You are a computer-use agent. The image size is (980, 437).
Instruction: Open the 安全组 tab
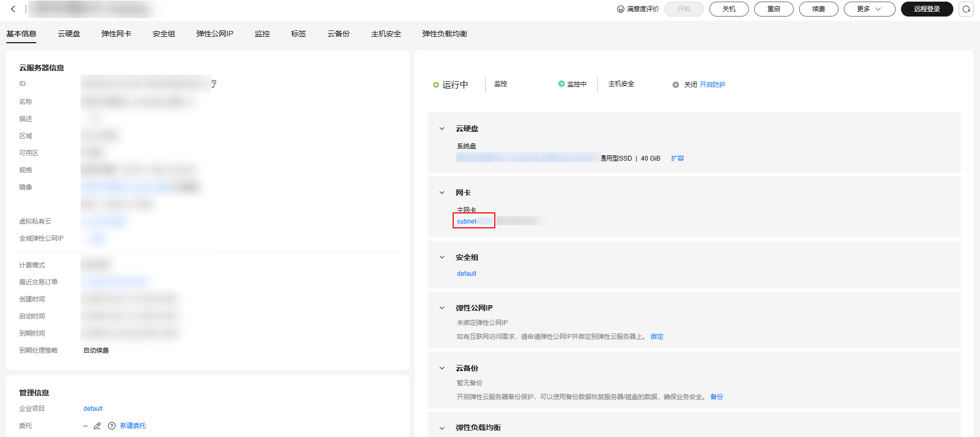pyautogui.click(x=164, y=34)
